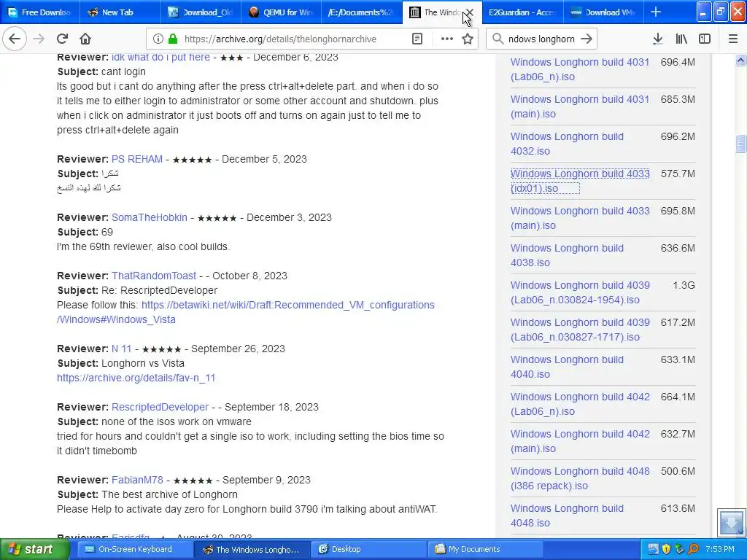Download Windows Longhorn build 4040.iso
Viewport: 747px width, 560px height.
(x=567, y=367)
